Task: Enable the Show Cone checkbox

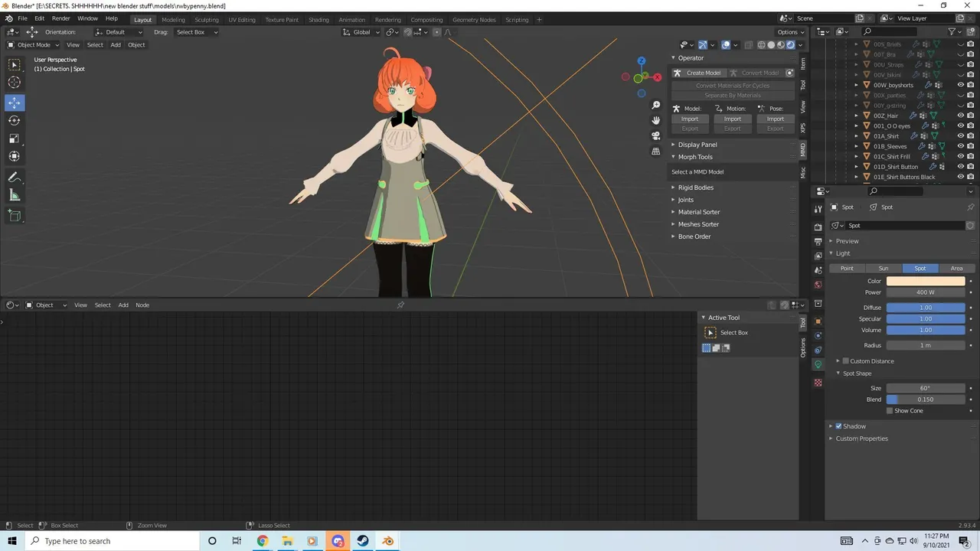Action: 890,411
